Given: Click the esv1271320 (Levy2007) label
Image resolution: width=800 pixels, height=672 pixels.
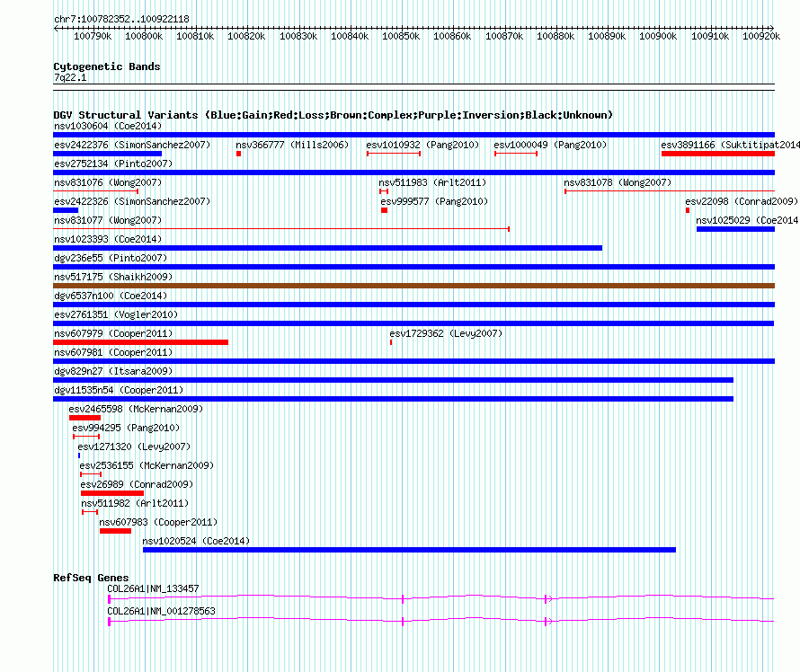Looking at the screenshot, I should (134, 447).
